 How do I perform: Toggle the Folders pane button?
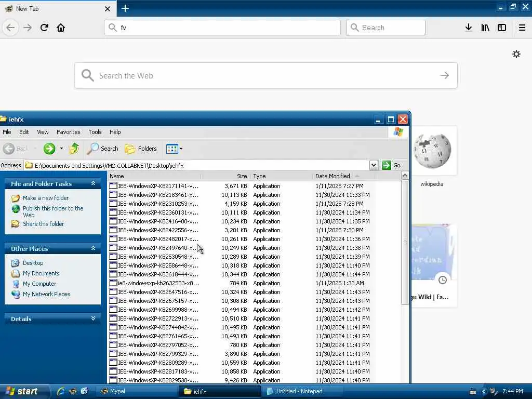(x=141, y=149)
